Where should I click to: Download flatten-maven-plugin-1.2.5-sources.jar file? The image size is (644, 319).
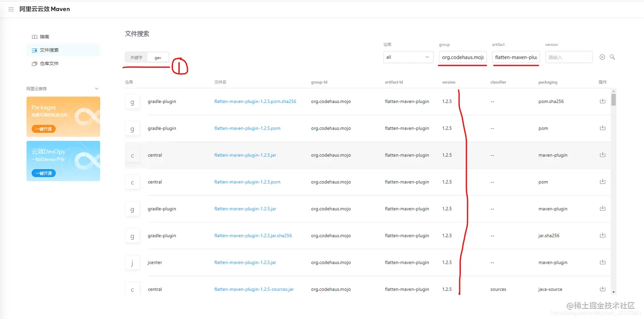point(603,289)
